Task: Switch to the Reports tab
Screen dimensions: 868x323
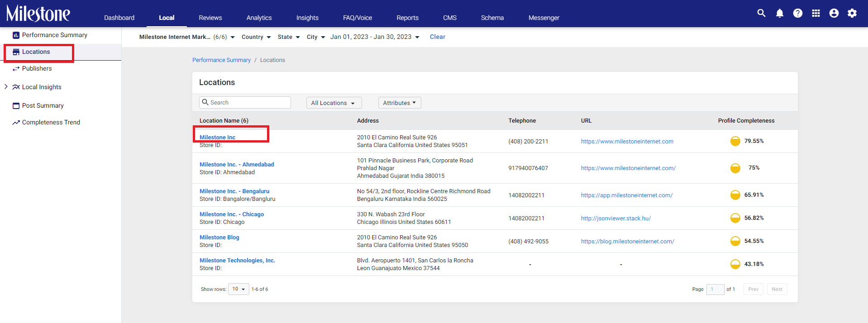Action: (x=408, y=18)
